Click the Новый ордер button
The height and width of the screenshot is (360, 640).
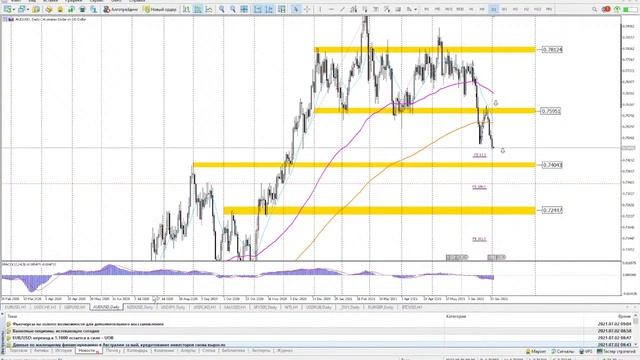[x=160, y=9]
